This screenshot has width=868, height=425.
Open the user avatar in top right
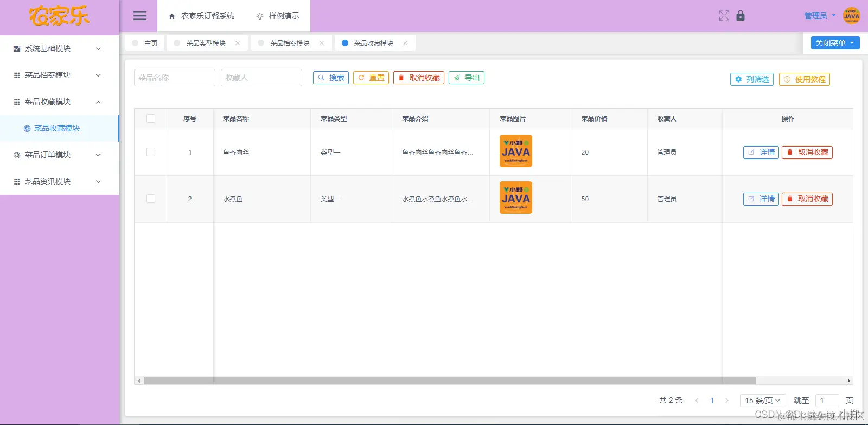coord(851,16)
